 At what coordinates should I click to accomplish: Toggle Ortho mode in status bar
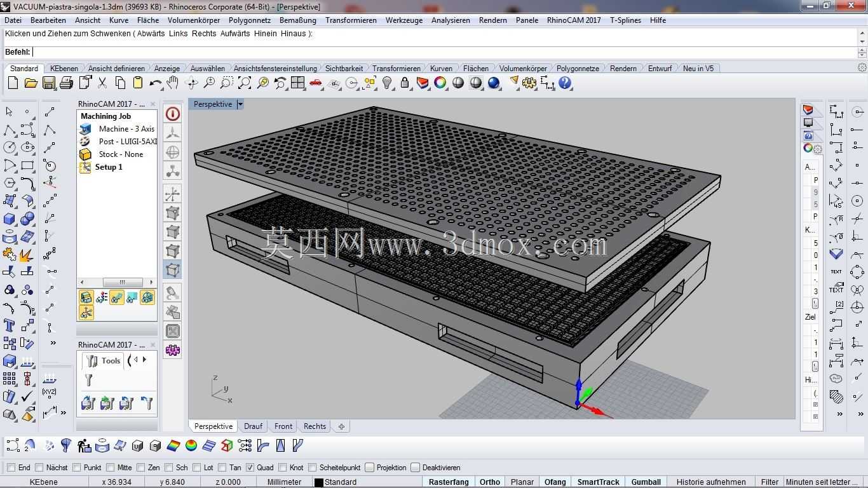[x=490, y=482]
